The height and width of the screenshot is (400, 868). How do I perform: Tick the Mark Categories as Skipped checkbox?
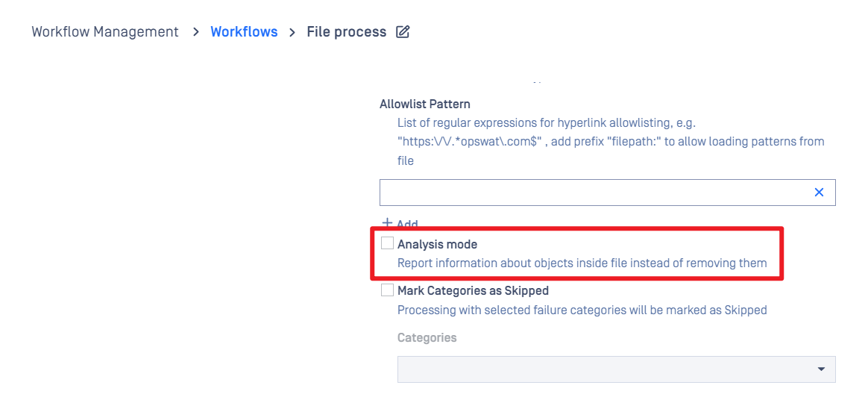[388, 290]
